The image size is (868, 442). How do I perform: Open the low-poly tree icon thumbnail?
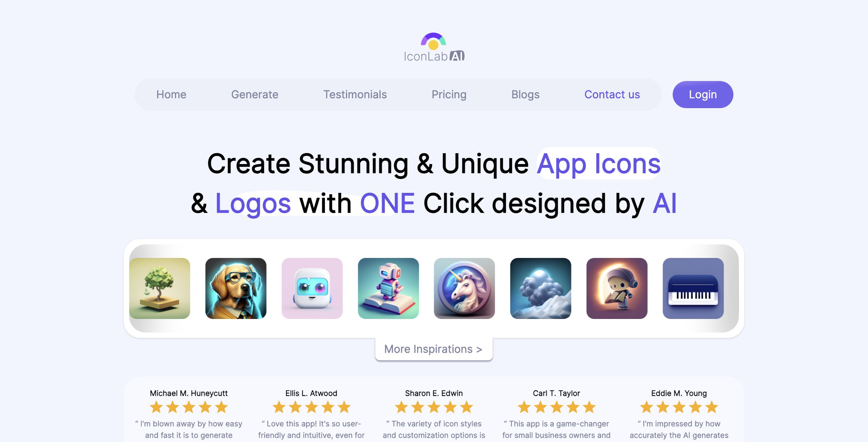click(160, 288)
